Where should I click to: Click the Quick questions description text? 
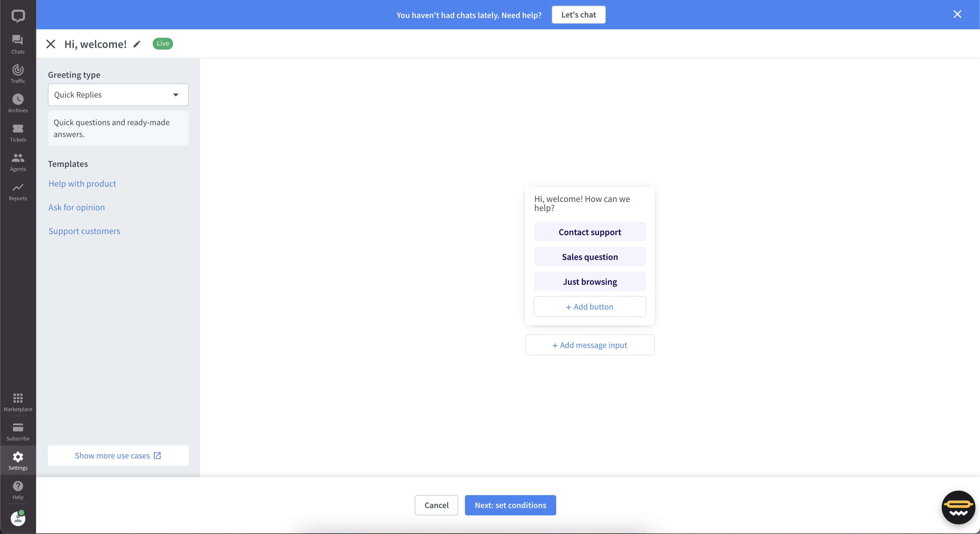point(112,128)
